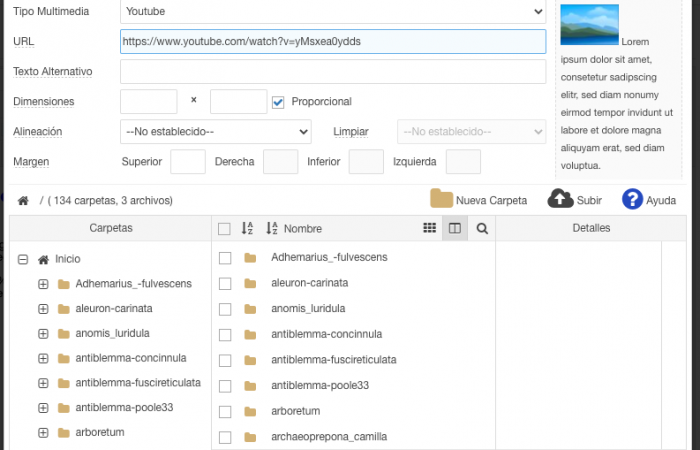
Task: Click the URL input field
Action: coord(332,41)
